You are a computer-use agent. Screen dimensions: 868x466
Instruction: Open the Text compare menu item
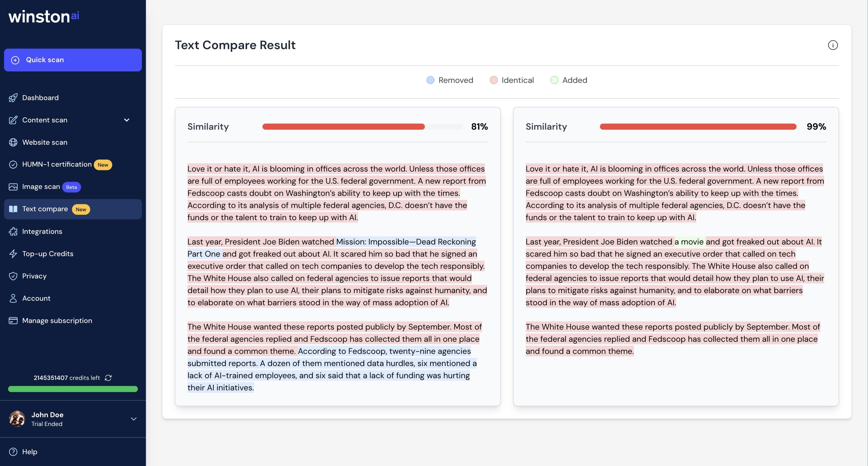coord(45,209)
